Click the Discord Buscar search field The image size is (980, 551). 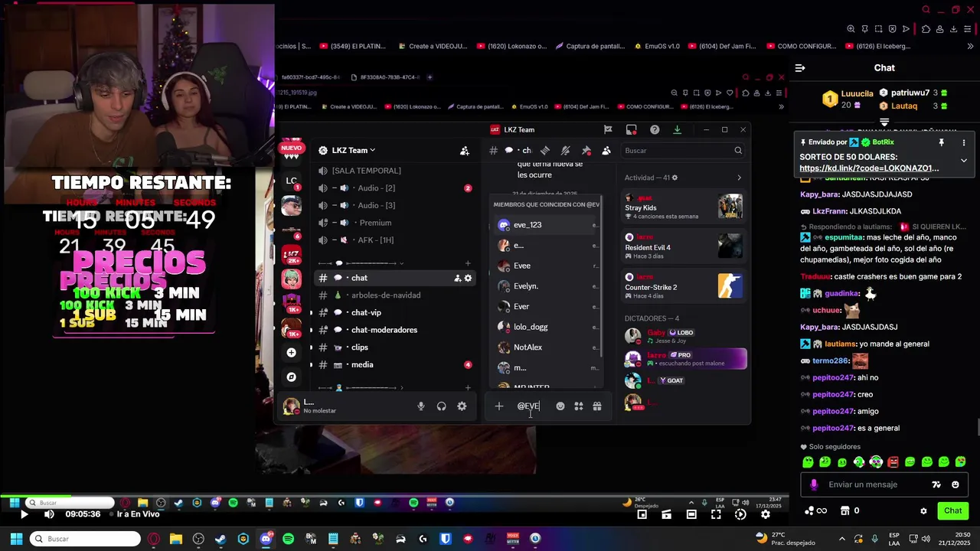pyautogui.click(x=682, y=151)
